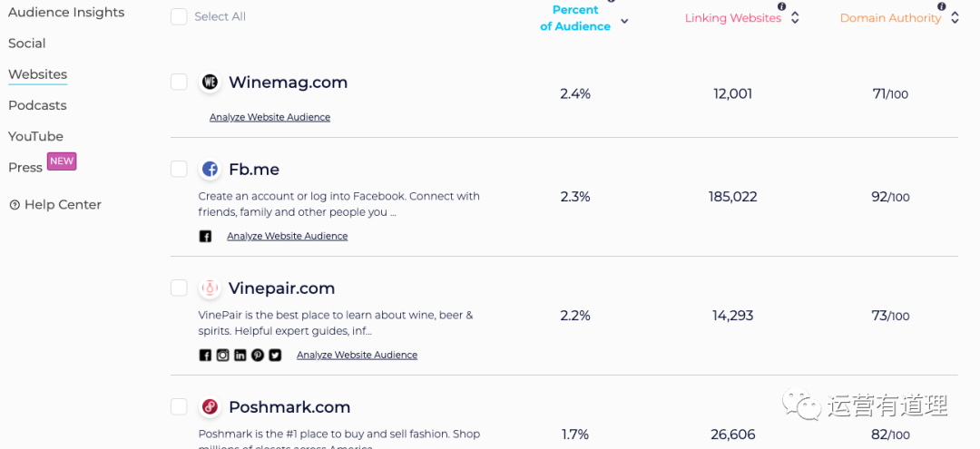Click the Domain Authority info icon
Screen dimensions: 980x449
(942, 6)
